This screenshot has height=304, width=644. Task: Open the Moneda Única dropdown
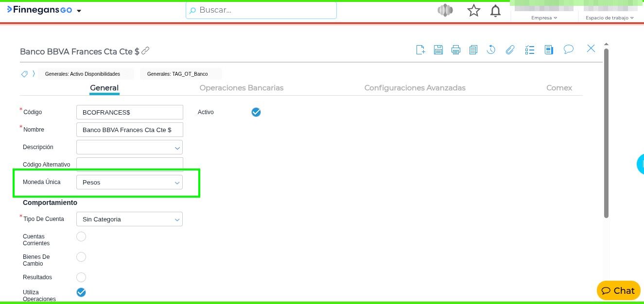pyautogui.click(x=129, y=183)
